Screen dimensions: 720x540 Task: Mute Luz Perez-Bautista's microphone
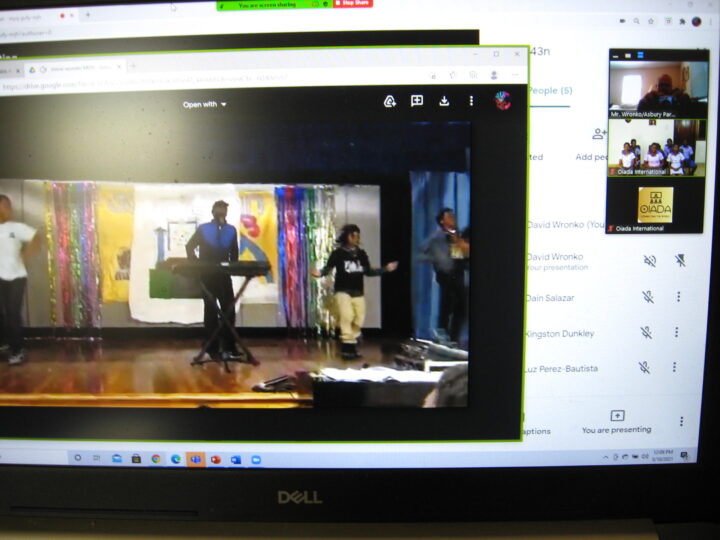click(645, 368)
